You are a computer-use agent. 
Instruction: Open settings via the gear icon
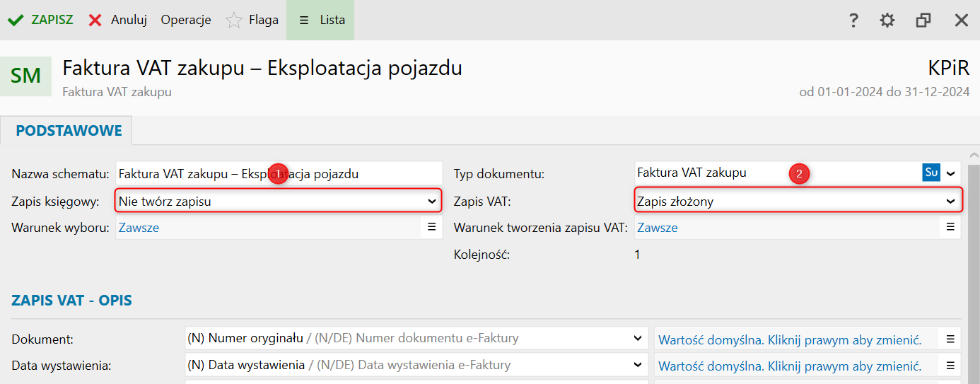tap(887, 21)
